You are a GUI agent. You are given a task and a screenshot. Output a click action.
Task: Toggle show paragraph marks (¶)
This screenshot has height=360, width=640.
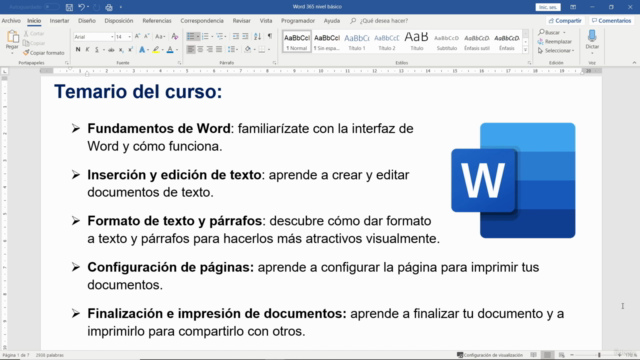point(270,36)
